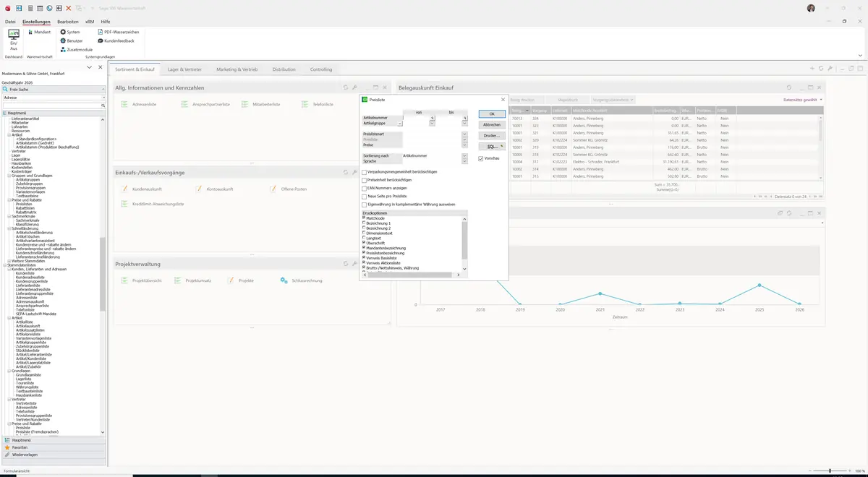868x477 pixels.
Task: Check Preiseinheit berücksichtigen option
Action: pyautogui.click(x=365, y=180)
